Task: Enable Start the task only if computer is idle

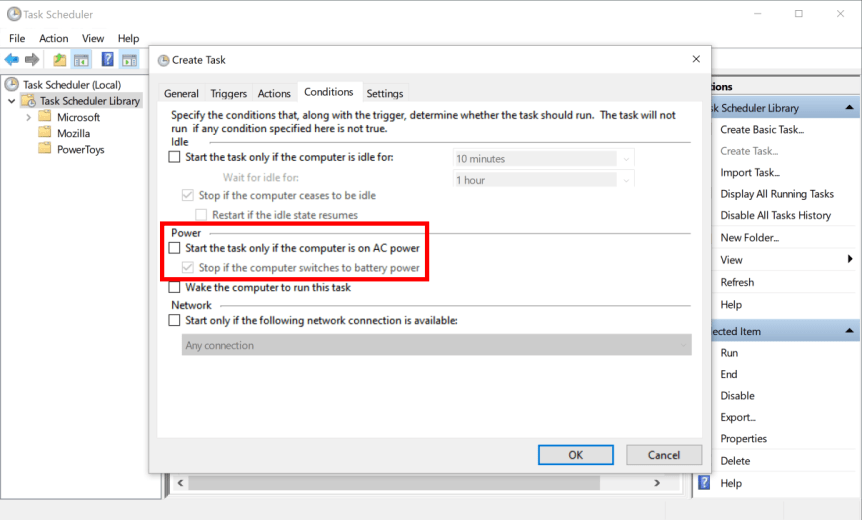Action: (174, 157)
